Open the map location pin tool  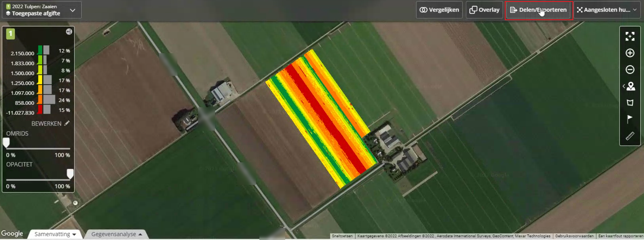click(x=630, y=86)
